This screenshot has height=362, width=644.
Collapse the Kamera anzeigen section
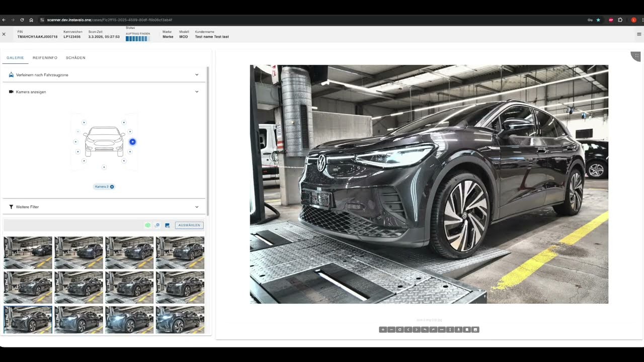point(197,92)
